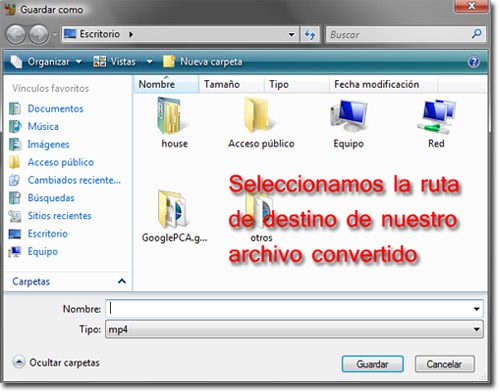
Task: Open Música in favorite links
Action: click(x=43, y=127)
